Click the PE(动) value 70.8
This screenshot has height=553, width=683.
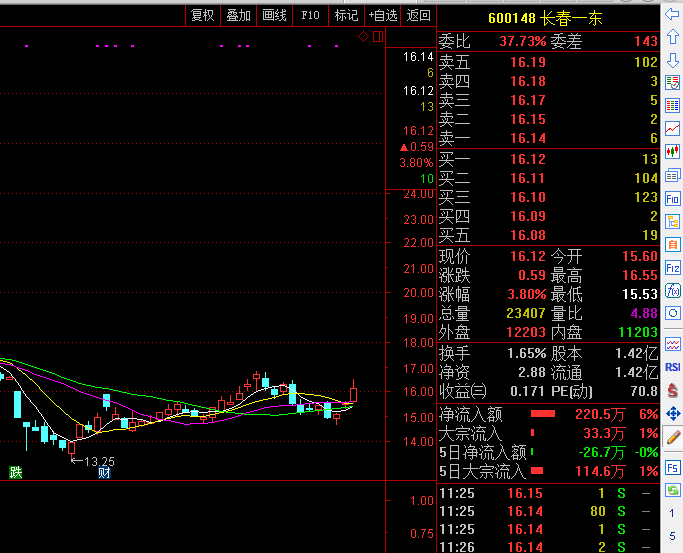tap(644, 391)
